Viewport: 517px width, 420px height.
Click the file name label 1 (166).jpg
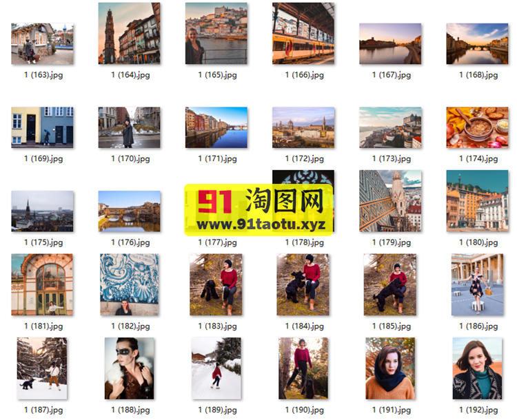(305, 75)
